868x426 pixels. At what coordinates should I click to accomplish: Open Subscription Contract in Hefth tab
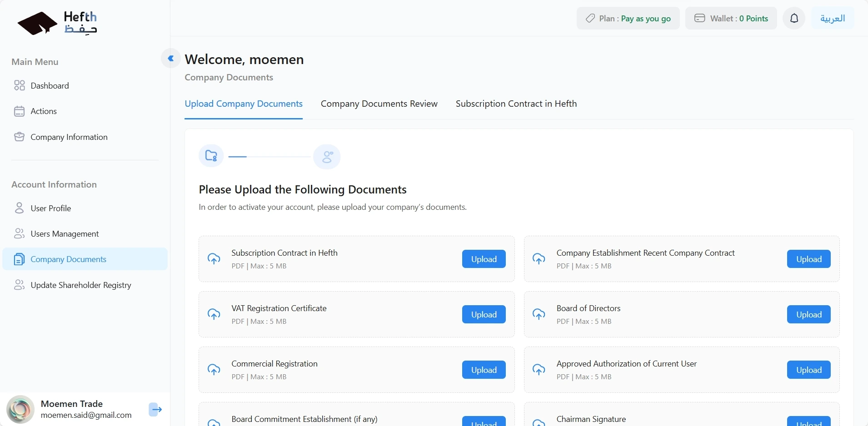516,104
